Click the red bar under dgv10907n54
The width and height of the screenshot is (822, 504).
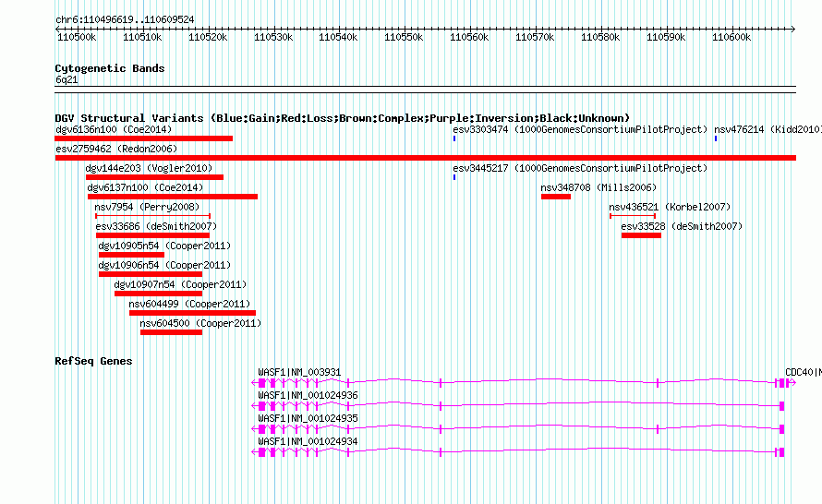pyautogui.click(x=158, y=294)
